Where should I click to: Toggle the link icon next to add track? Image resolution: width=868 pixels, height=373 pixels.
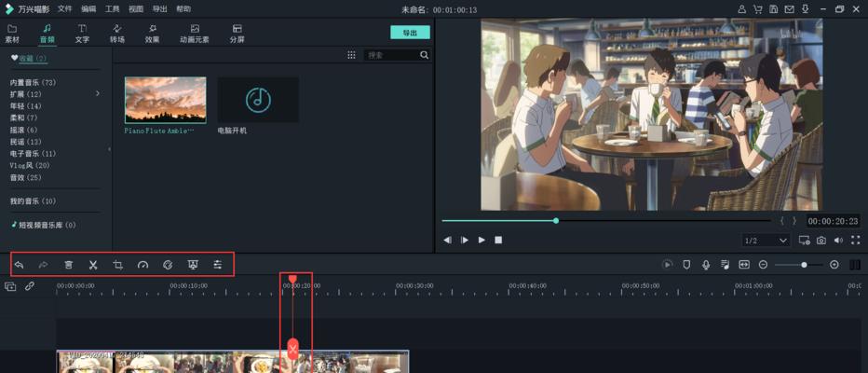30,286
